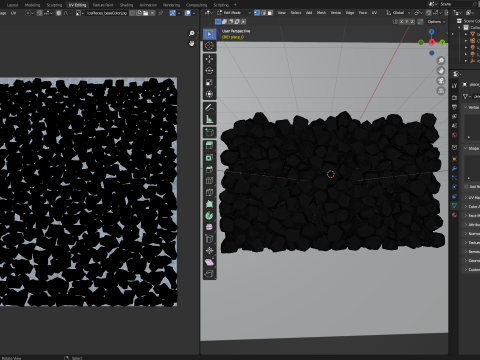Open the Edit Mode dropdown
The image size is (480, 360).
click(234, 13)
